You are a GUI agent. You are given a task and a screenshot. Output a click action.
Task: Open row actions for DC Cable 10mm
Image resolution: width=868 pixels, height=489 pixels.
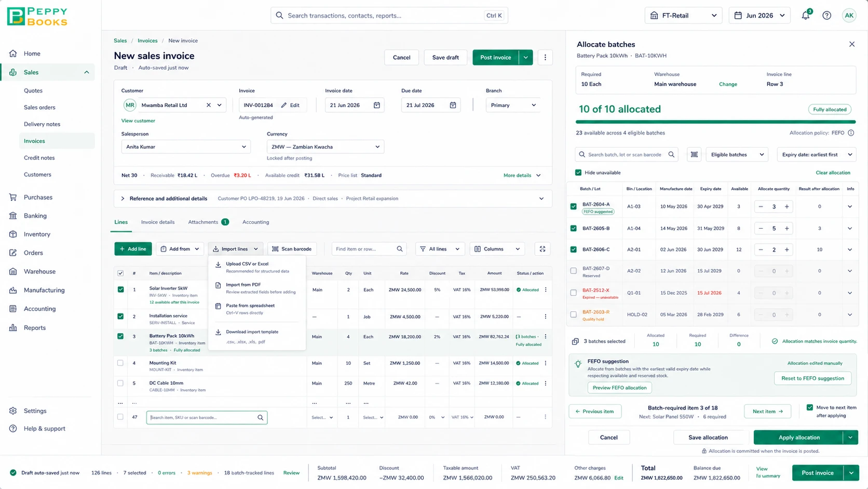pos(546,384)
